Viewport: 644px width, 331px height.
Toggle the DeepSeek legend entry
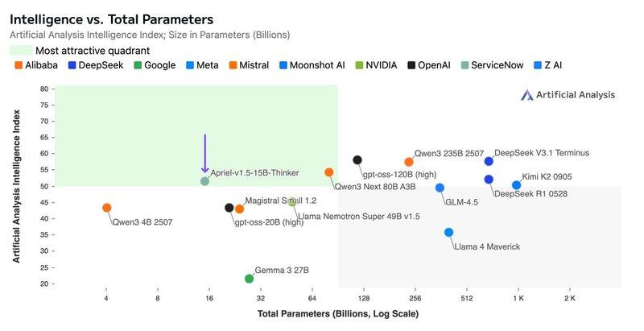click(95, 65)
